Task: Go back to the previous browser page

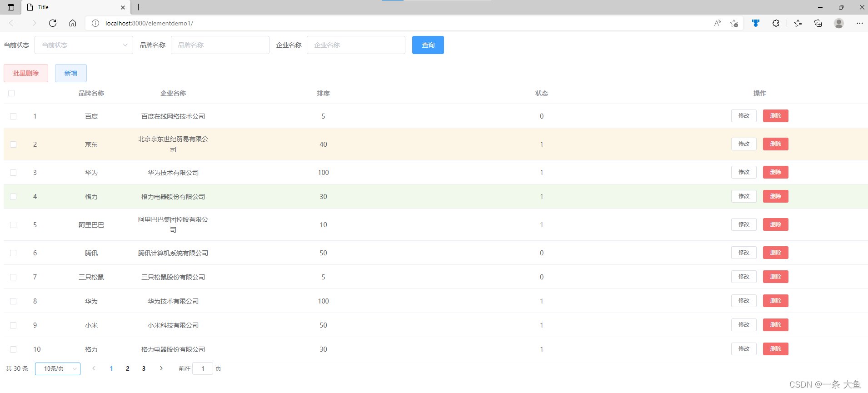Action: [13, 23]
